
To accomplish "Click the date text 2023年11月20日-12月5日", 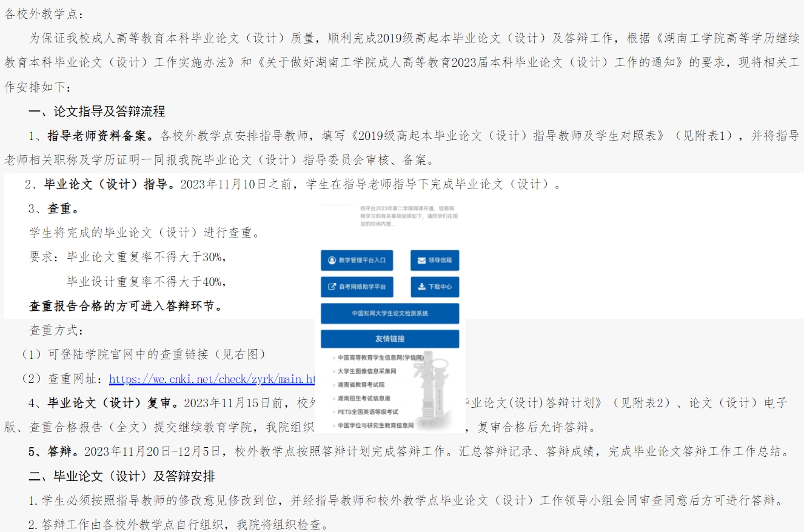I will coord(154,451).
